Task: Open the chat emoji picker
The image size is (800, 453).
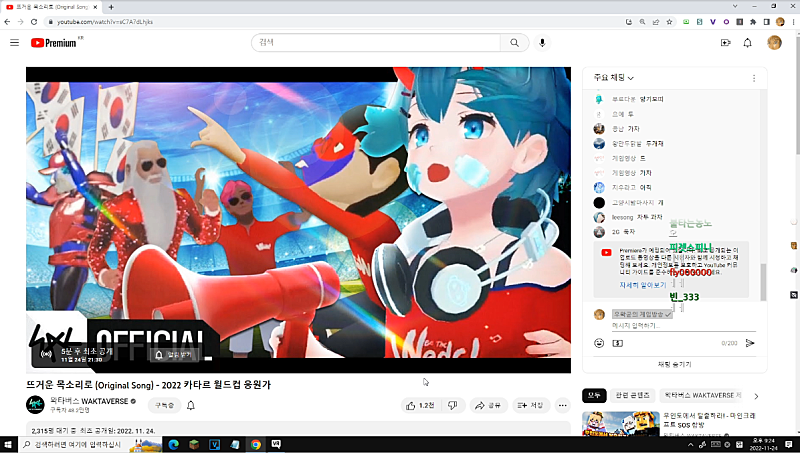Action: tap(599, 343)
